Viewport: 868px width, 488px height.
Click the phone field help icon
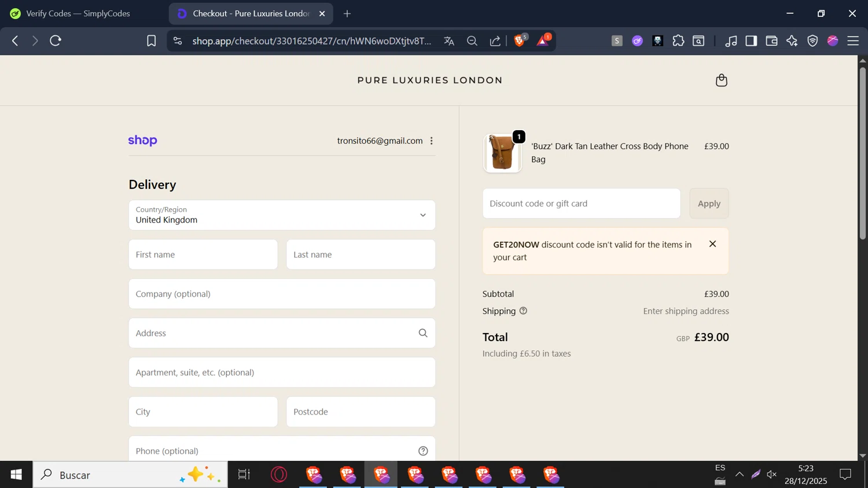click(x=423, y=451)
